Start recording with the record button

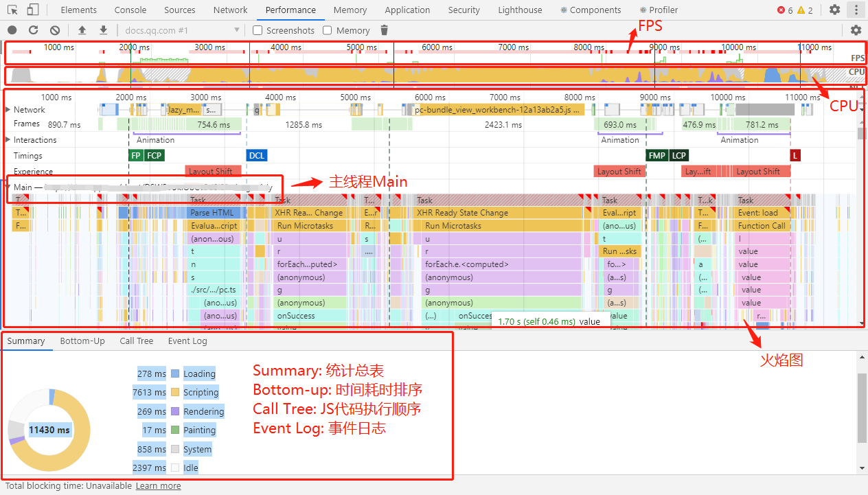(x=12, y=30)
